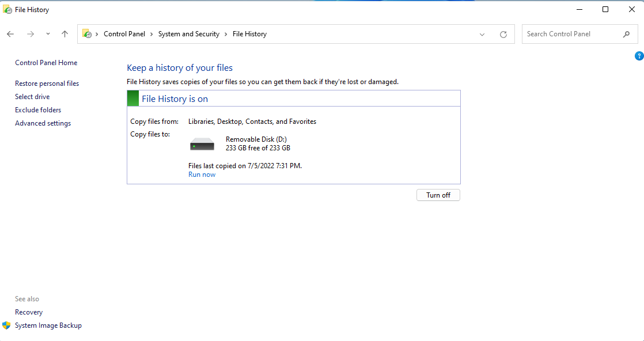Open Restore personal files

point(47,84)
